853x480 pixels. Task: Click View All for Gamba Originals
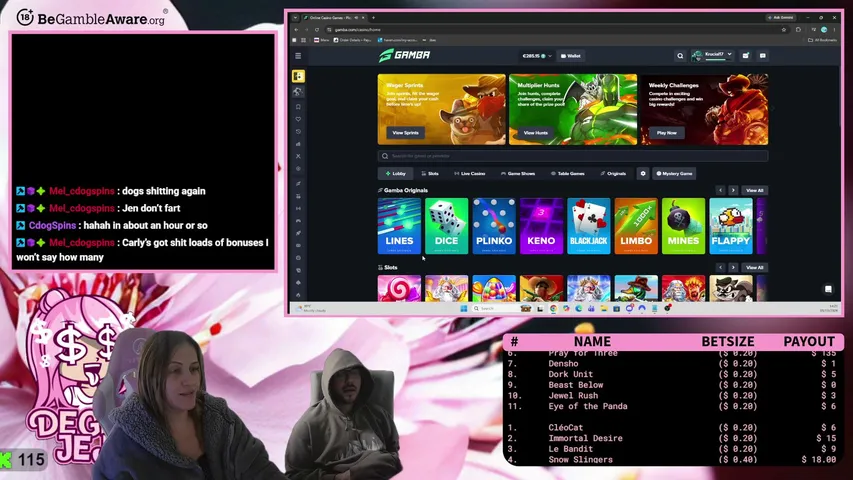(x=755, y=190)
